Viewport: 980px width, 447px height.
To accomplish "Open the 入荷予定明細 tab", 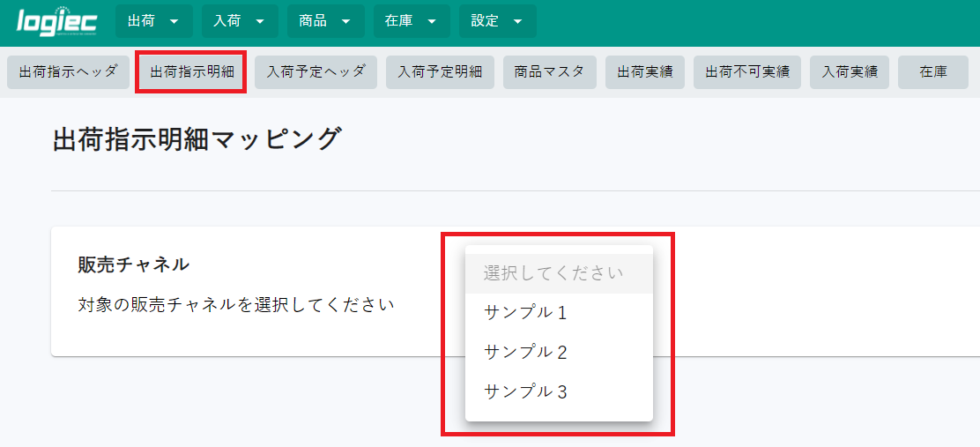I will pyautogui.click(x=440, y=72).
